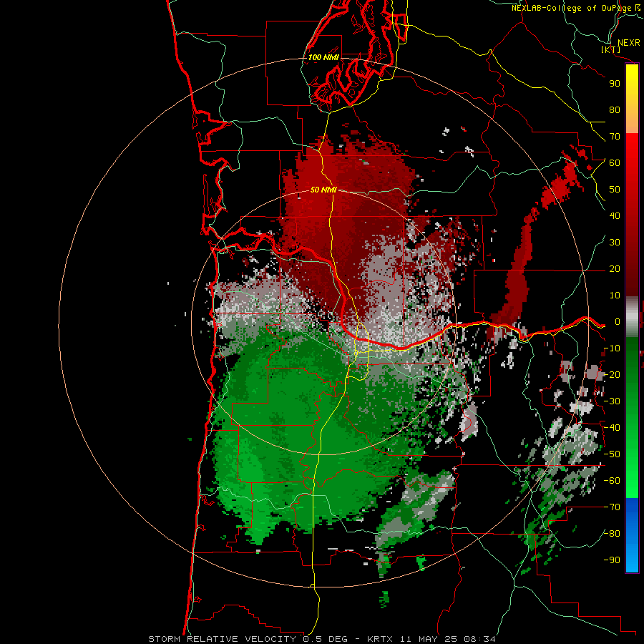Click the -30 scale label

point(612,401)
